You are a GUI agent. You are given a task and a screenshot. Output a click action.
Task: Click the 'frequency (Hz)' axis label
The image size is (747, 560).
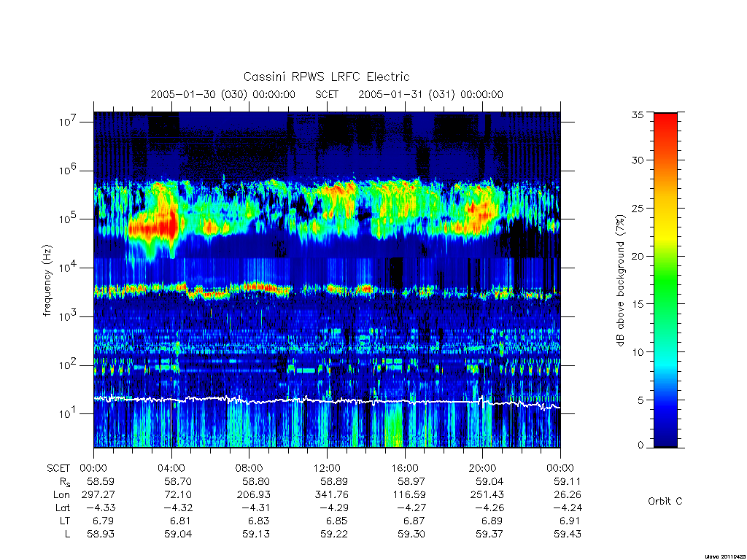(x=47, y=281)
